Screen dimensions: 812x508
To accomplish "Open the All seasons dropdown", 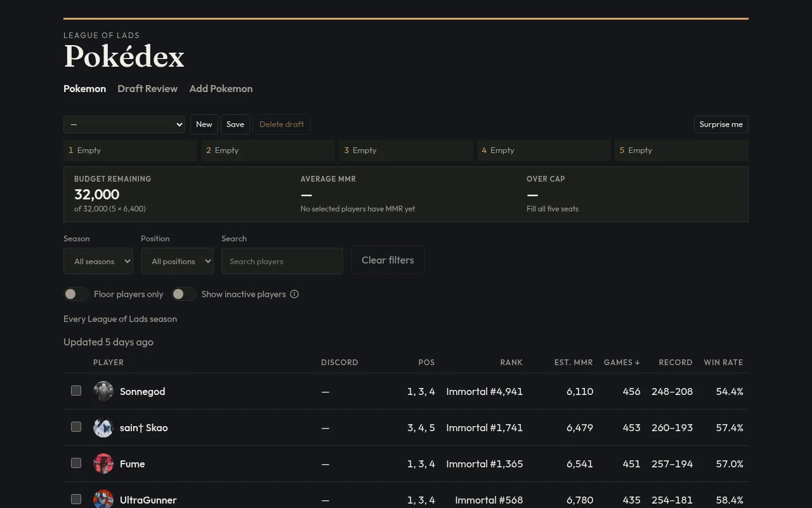I will [98, 261].
